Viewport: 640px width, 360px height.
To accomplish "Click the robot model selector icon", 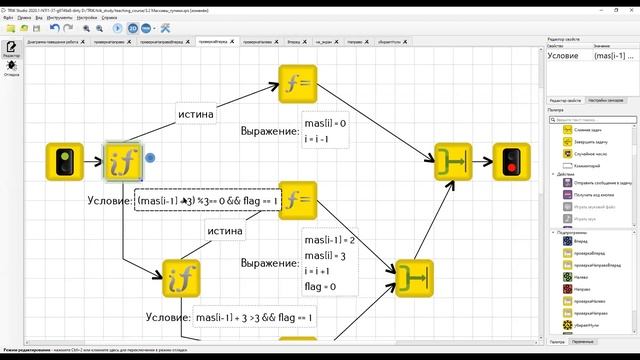I will point(146,28).
